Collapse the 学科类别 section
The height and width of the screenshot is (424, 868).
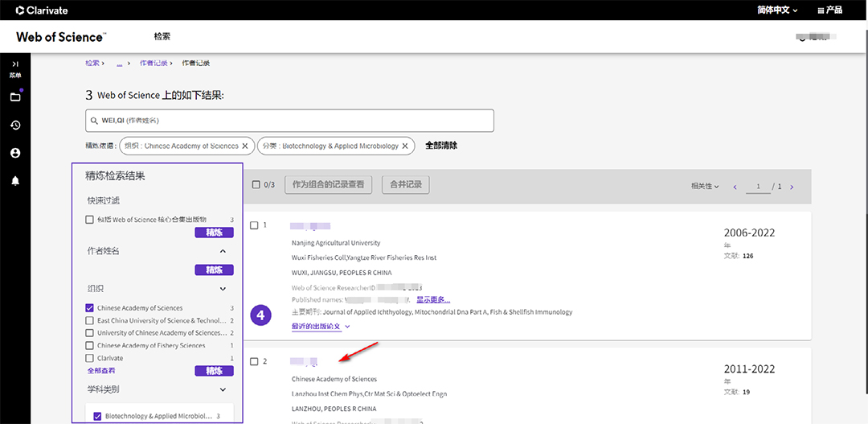click(223, 389)
